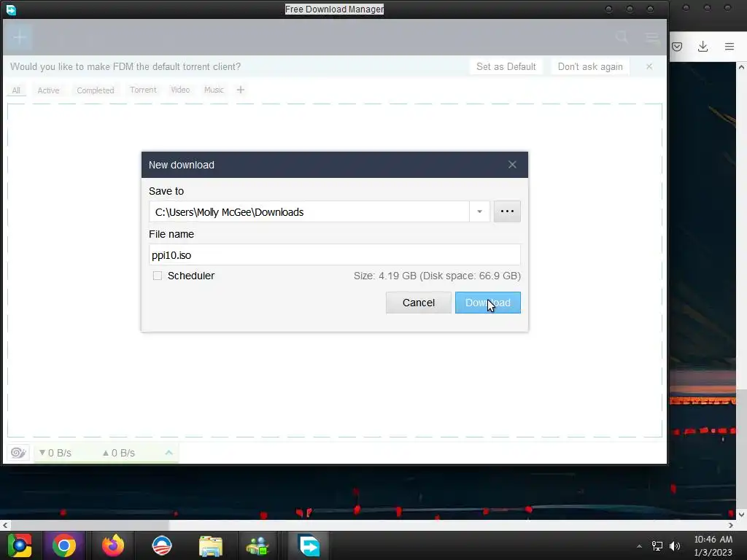Show hidden system tray icons

[639, 546]
